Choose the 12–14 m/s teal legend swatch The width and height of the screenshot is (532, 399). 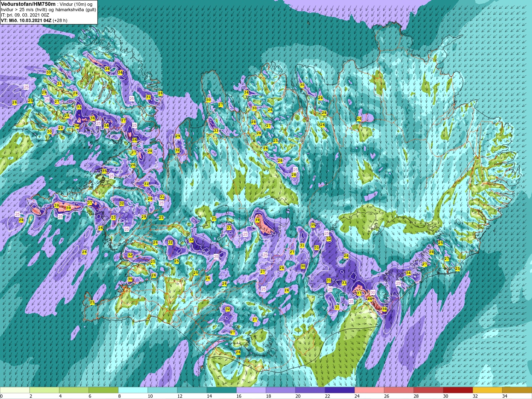192,390
